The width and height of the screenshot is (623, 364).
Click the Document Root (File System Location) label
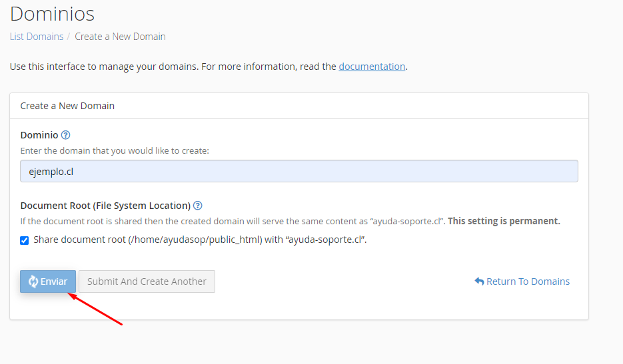pyautogui.click(x=105, y=206)
